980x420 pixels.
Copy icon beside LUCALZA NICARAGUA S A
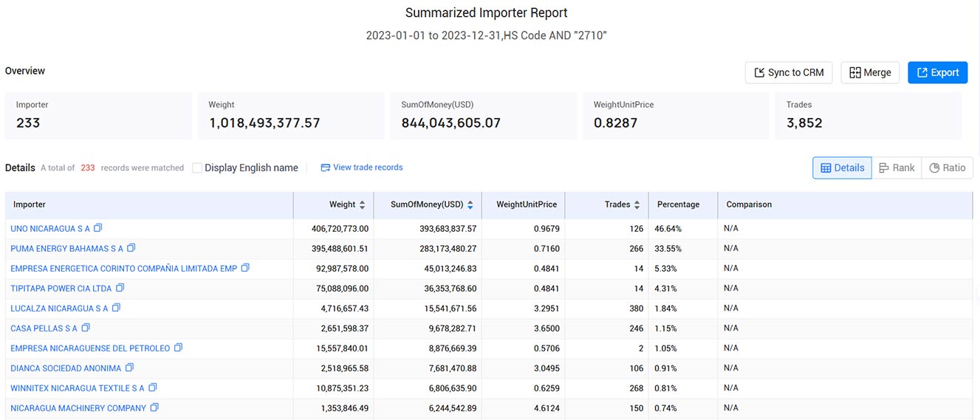click(116, 308)
